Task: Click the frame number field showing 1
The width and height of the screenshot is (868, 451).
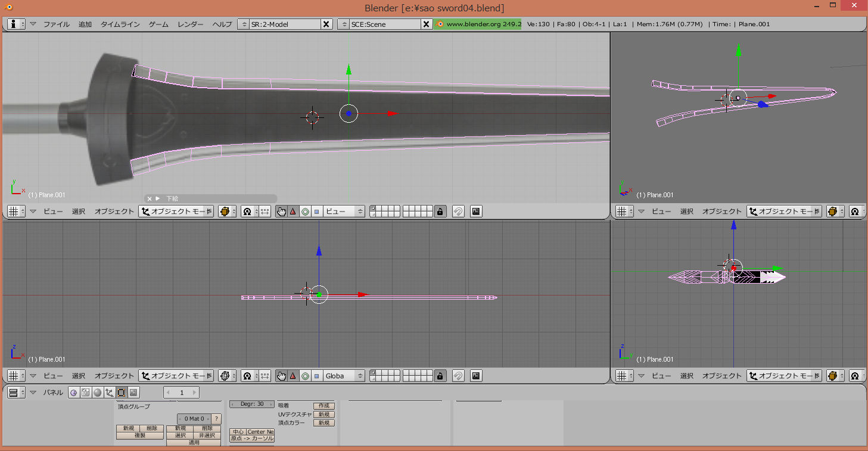Action: [x=182, y=393]
